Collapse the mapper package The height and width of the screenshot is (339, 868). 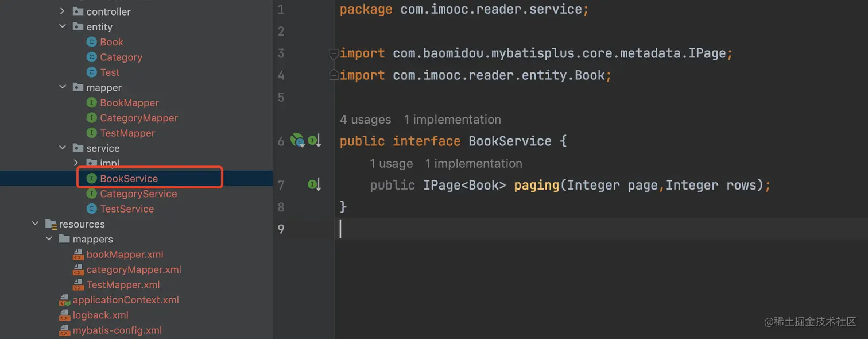pyautogui.click(x=63, y=87)
